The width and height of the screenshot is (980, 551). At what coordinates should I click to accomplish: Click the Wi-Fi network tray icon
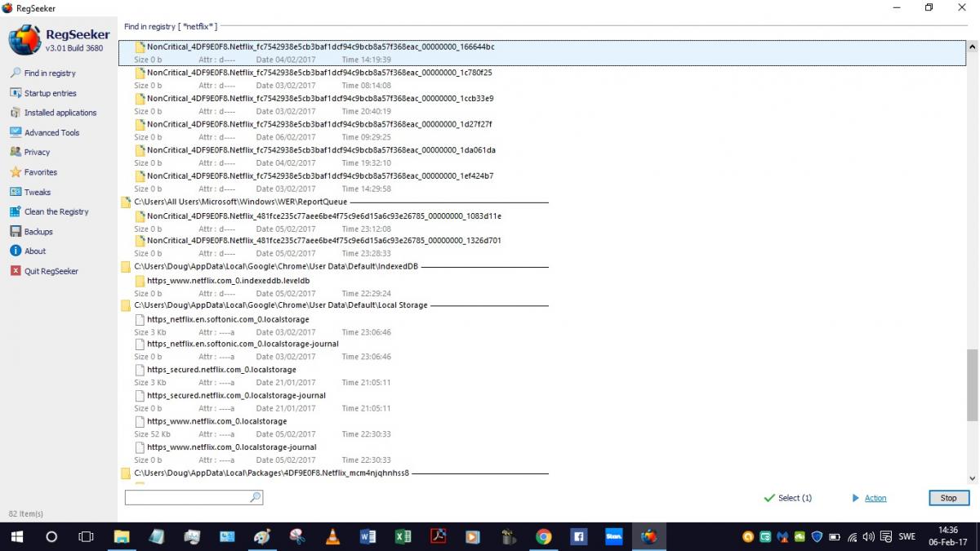tap(852, 537)
